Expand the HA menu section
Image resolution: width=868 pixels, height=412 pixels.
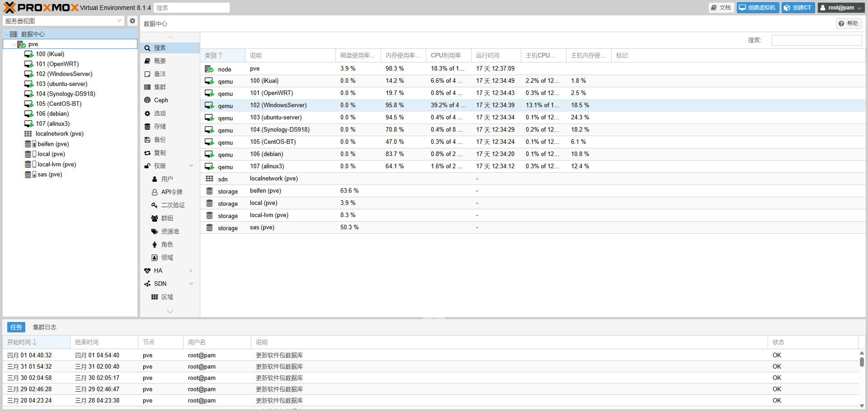click(191, 271)
